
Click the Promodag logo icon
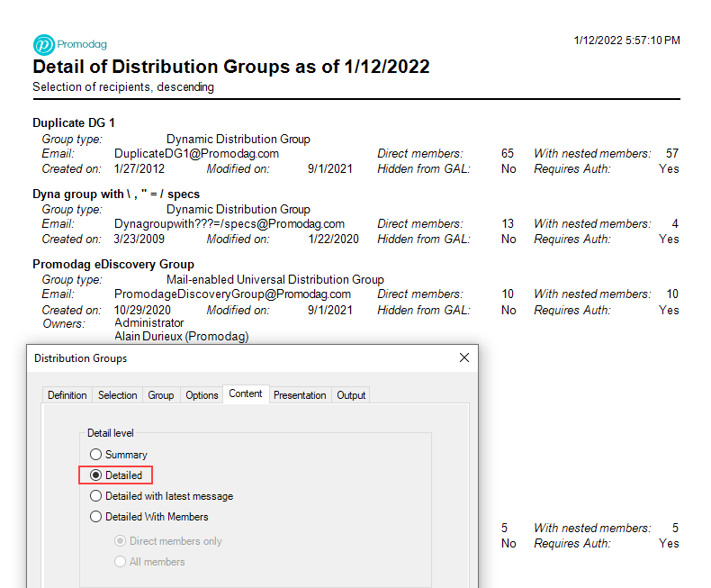(x=44, y=45)
